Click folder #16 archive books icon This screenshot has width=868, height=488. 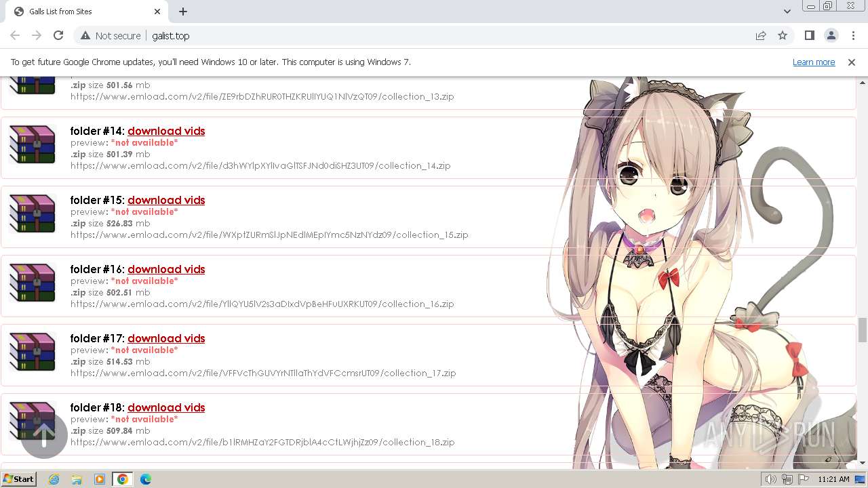[32, 283]
